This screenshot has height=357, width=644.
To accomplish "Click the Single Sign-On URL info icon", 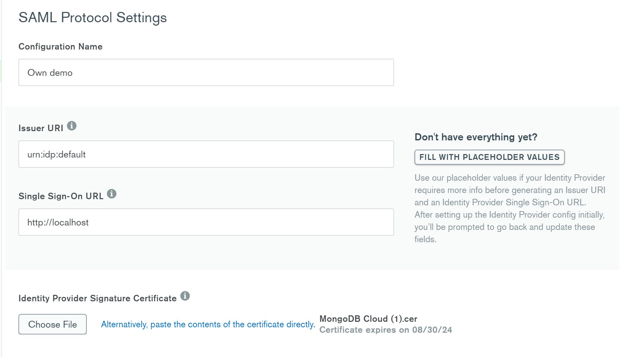I will [x=112, y=194].
